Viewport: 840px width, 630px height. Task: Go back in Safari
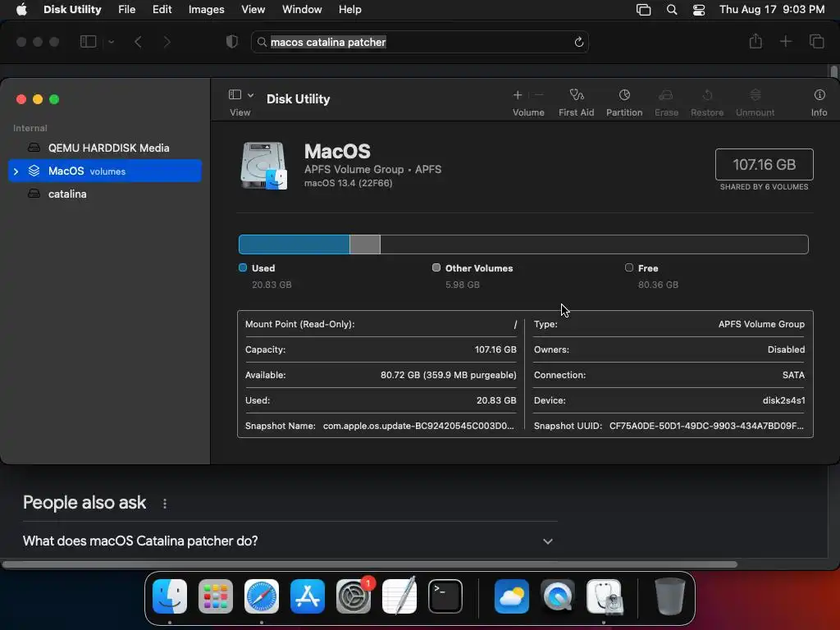coord(138,41)
